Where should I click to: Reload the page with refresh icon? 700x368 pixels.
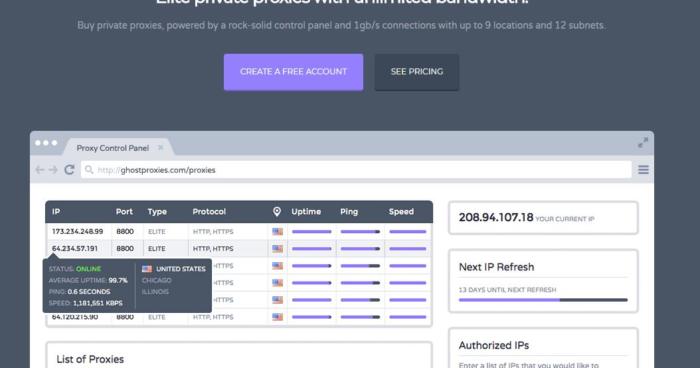pos(69,170)
